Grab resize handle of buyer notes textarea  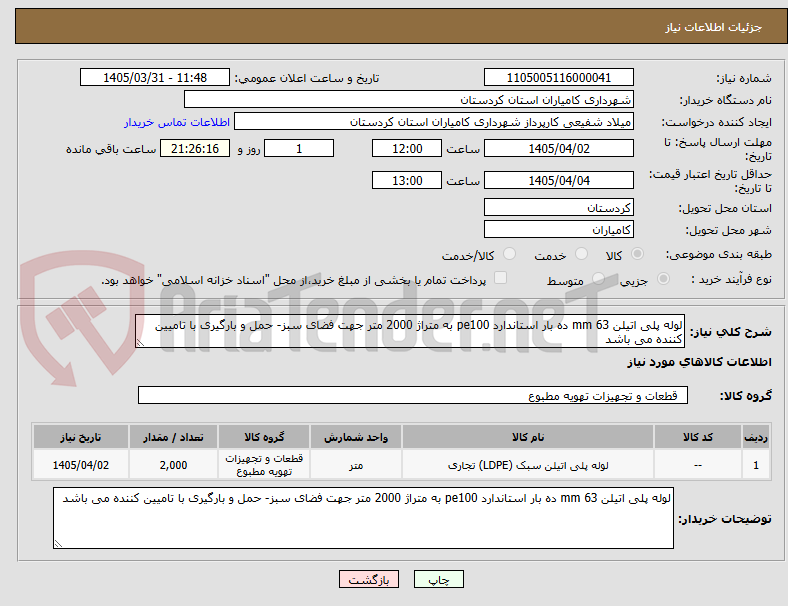pos(58,543)
